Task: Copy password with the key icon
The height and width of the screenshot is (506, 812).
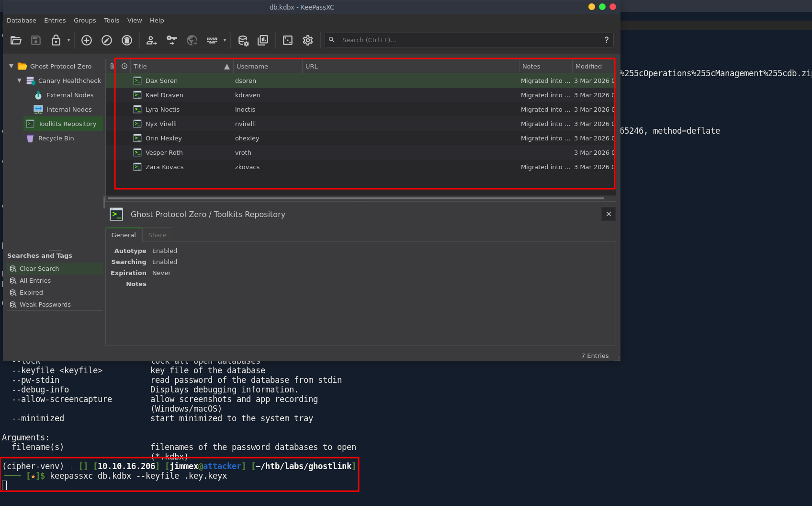Action: (172, 40)
